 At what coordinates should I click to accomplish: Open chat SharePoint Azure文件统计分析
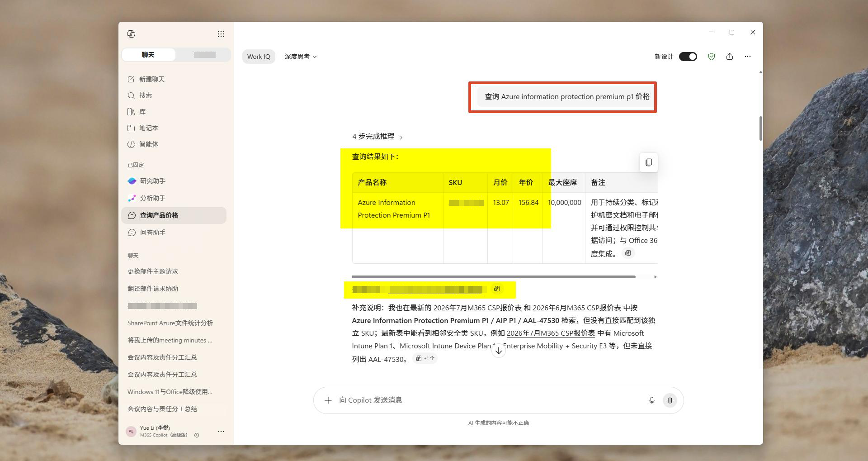[x=170, y=323]
